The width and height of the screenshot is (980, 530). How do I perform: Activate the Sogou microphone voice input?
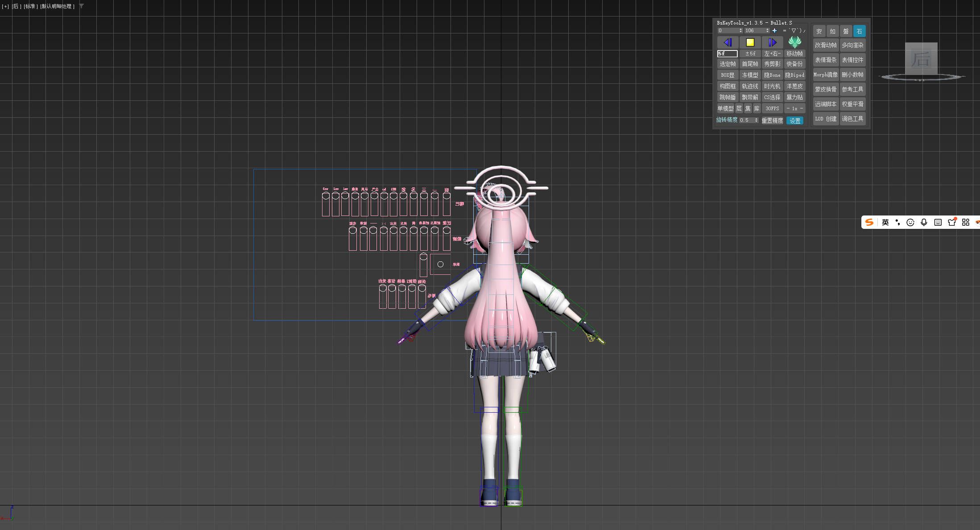click(x=924, y=222)
